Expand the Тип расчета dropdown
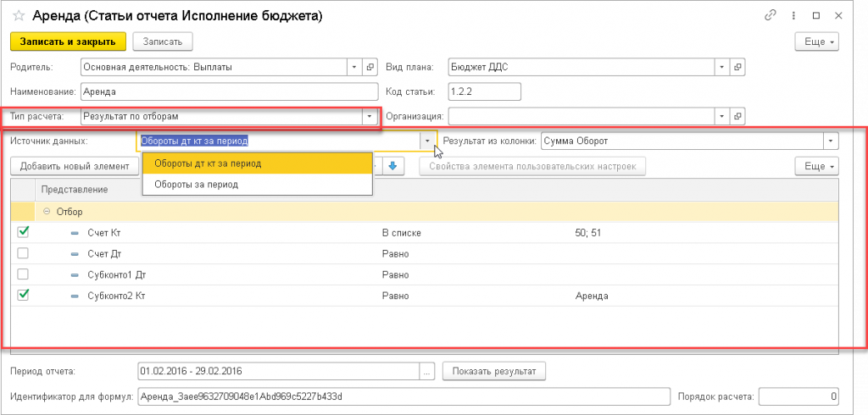This screenshot has width=868, height=415. (369, 116)
